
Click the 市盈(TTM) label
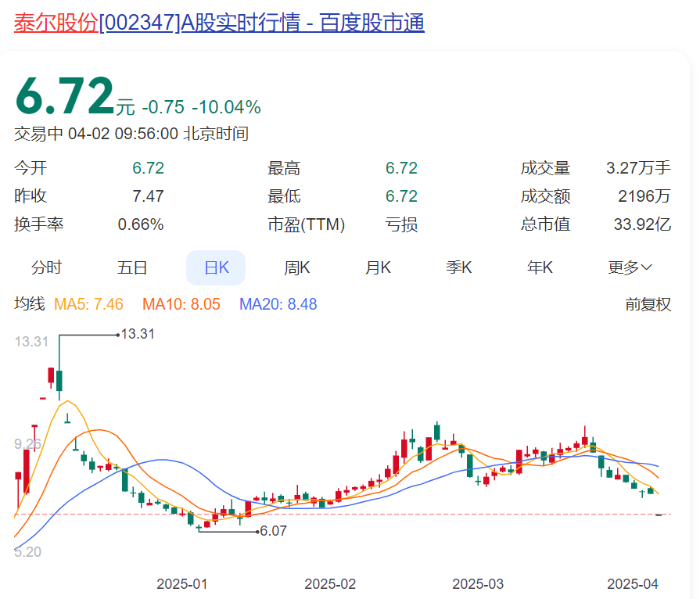pos(307,224)
